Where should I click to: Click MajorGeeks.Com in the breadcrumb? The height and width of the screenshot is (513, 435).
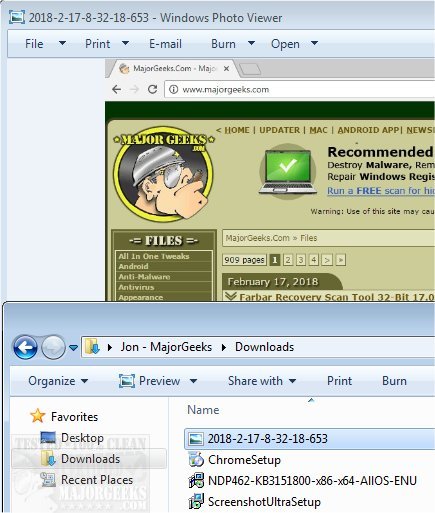point(257,238)
